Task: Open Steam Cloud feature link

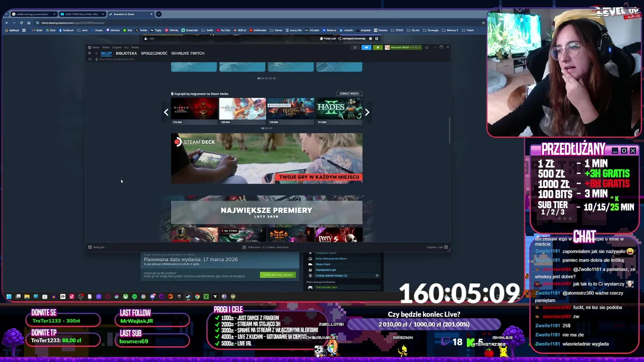Action: [x=323, y=264]
